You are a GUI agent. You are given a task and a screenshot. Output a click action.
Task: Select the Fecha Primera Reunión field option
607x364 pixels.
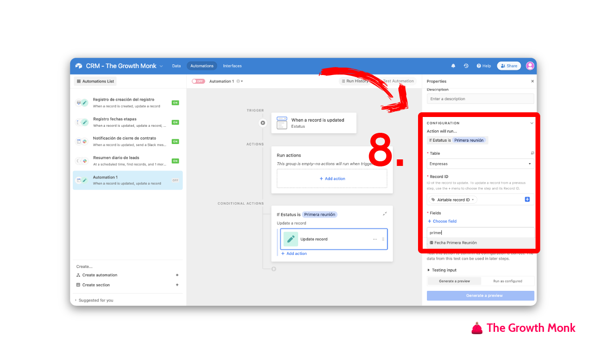480,243
